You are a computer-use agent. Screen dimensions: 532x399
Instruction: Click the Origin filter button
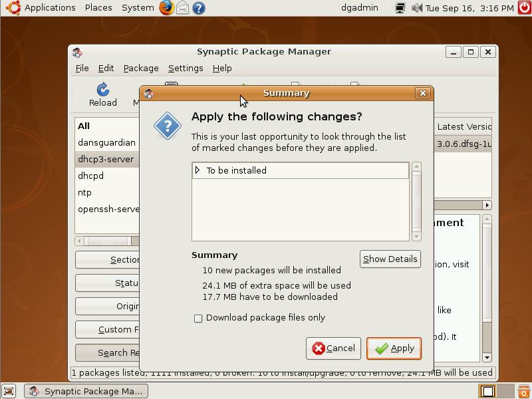pyautogui.click(x=107, y=307)
